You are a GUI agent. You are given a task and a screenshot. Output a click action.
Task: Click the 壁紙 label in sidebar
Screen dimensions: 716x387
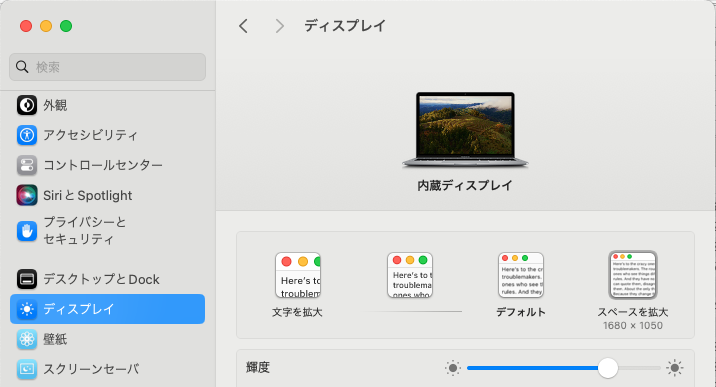[x=55, y=339]
